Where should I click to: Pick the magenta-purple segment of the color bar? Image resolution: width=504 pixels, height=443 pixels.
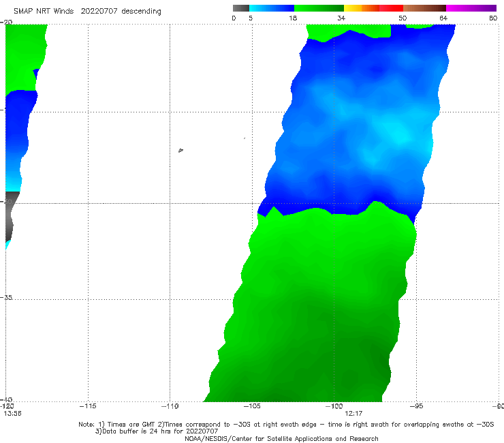coord(471,8)
